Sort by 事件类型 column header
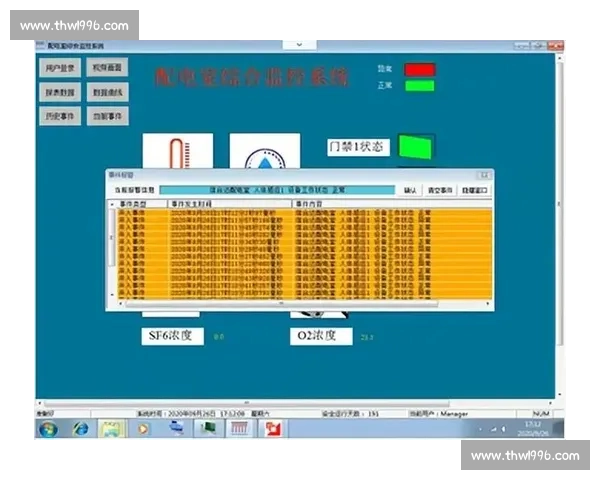The height and width of the screenshot is (480, 600). pyautogui.click(x=138, y=204)
